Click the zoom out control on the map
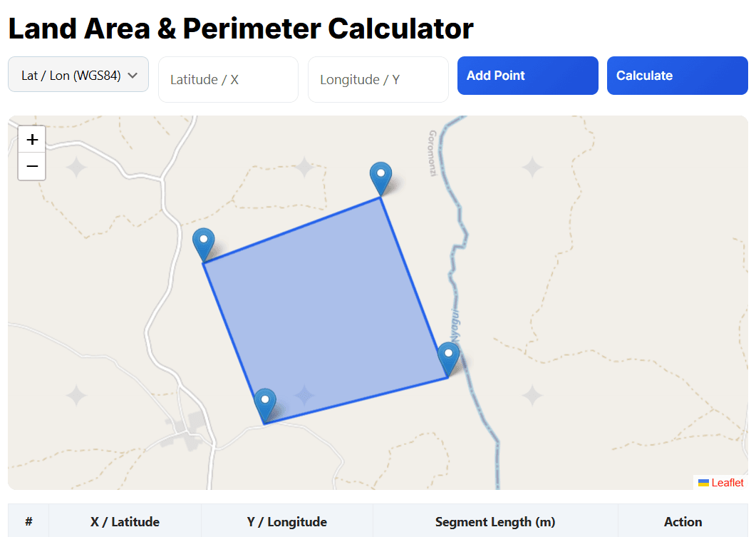 coord(31,166)
